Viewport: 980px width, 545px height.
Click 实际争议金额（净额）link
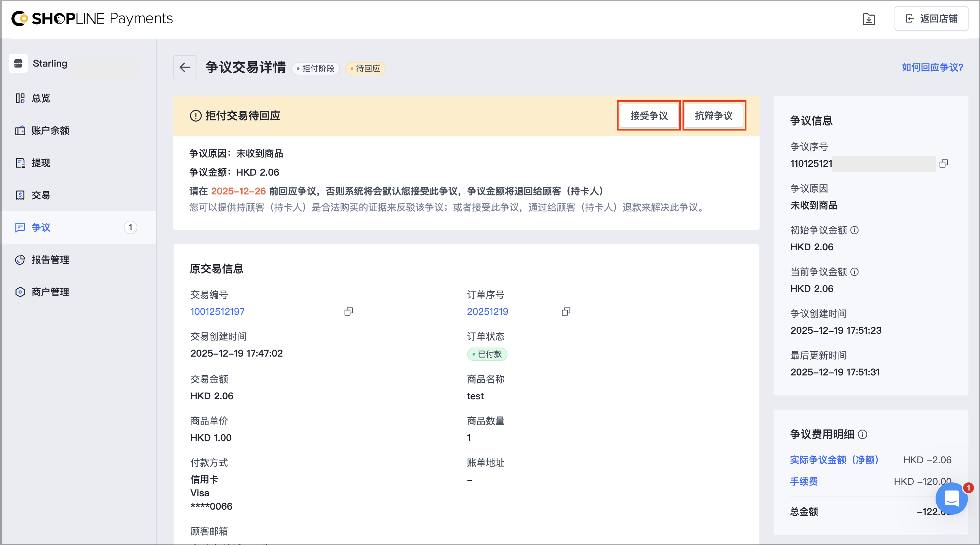[834, 460]
